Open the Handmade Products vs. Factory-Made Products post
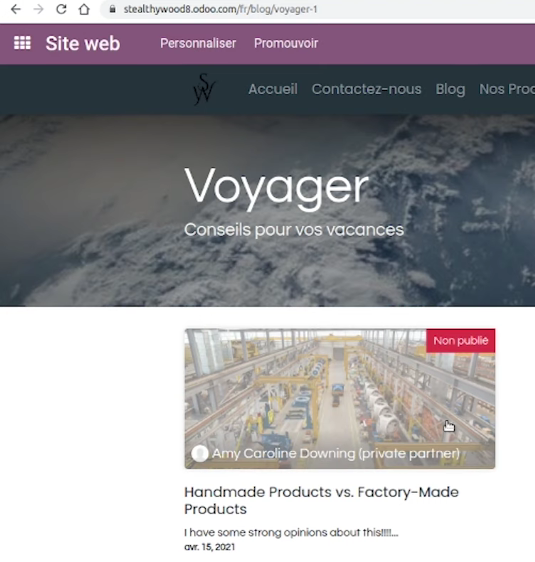This screenshot has width=535, height=562. (x=321, y=500)
